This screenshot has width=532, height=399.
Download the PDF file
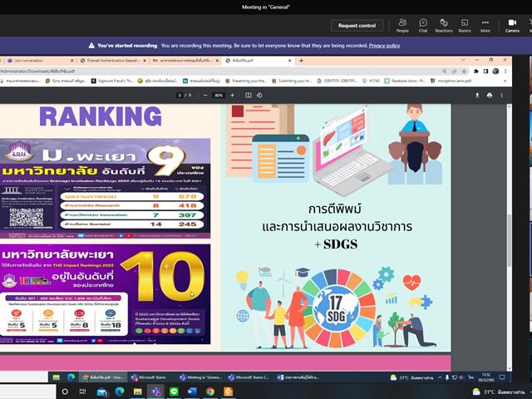477,96
